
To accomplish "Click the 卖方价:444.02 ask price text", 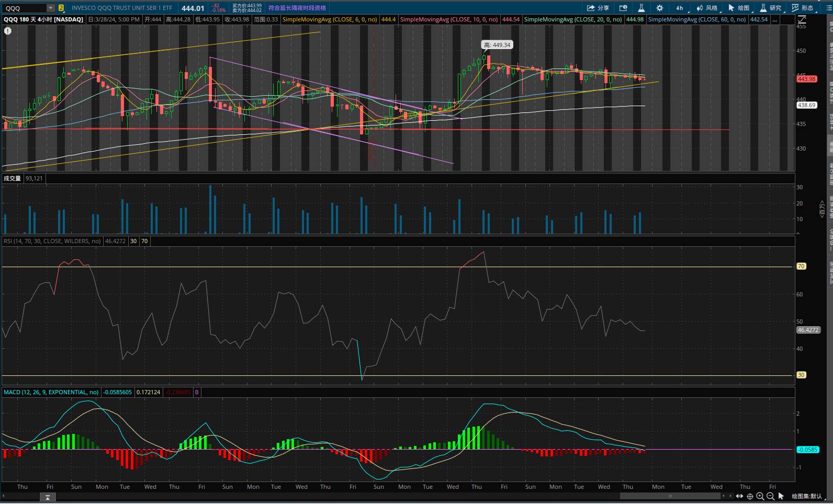I will (x=247, y=10).
